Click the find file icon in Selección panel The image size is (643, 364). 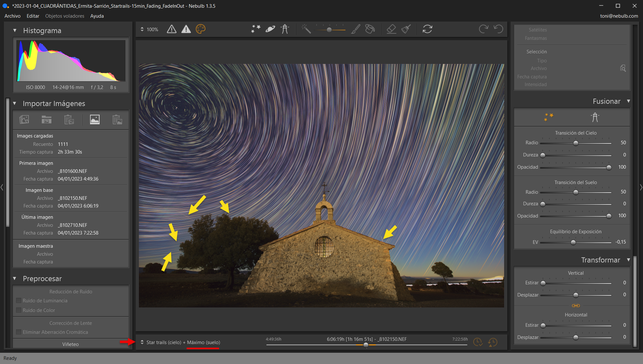click(x=623, y=68)
